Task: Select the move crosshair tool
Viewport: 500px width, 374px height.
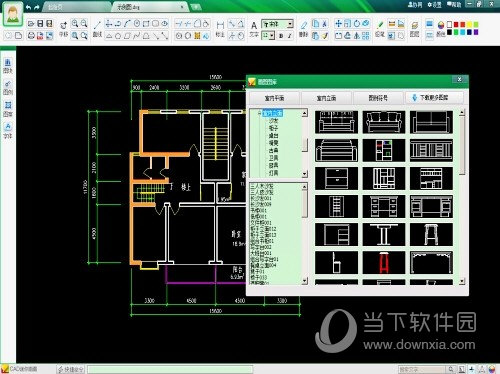Action: [338, 23]
